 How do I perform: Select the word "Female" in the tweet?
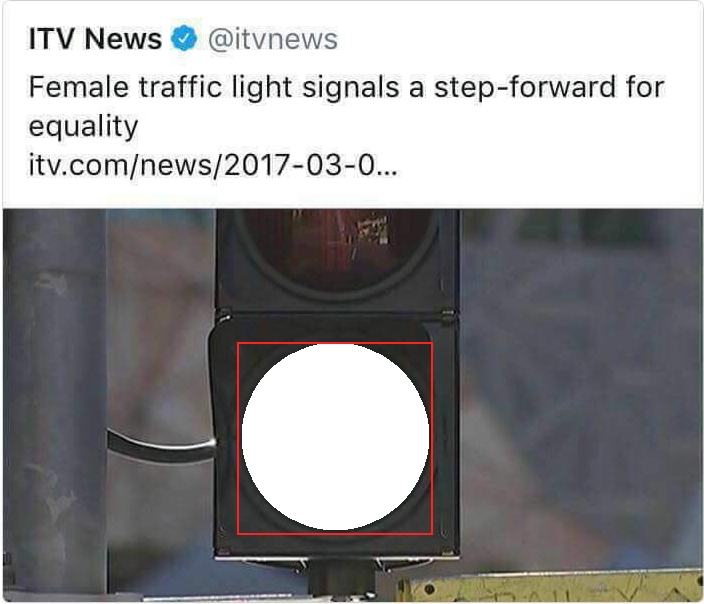pyautogui.click(x=79, y=86)
